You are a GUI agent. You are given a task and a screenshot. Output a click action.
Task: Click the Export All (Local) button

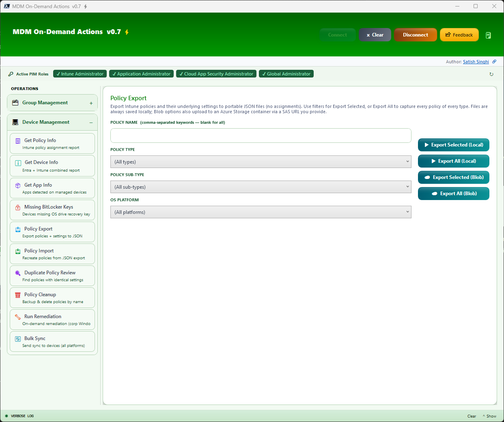coord(454,161)
